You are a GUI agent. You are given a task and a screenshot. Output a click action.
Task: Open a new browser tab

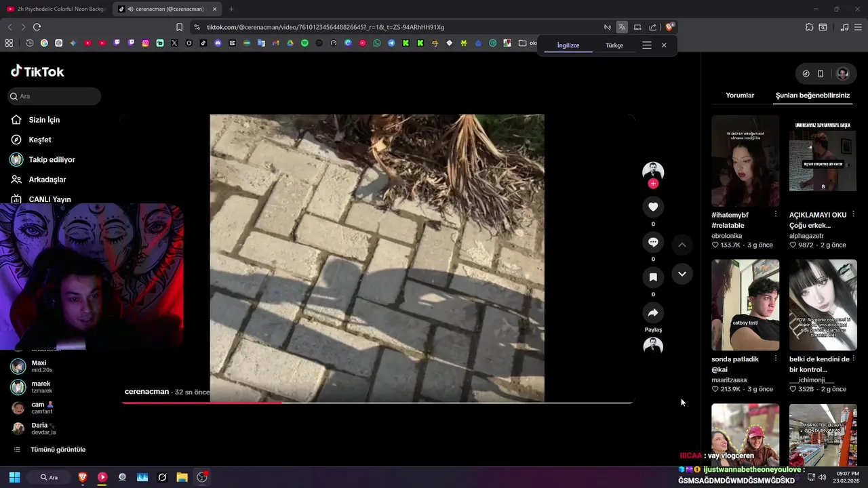coord(231,9)
